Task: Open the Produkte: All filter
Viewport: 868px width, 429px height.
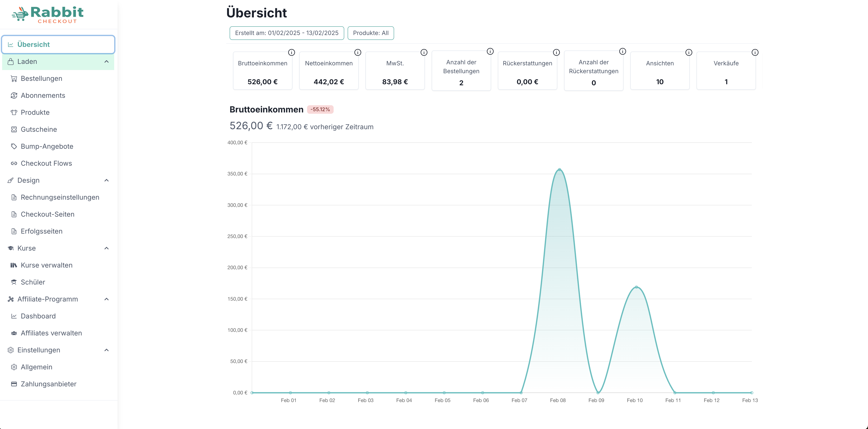Action: click(370, 33)
